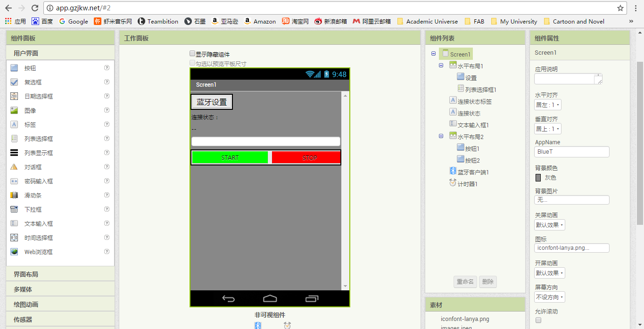Open the 垂直对齐 dropdown
The height and width of the screenshot is (329, 644).
(548, 129)
